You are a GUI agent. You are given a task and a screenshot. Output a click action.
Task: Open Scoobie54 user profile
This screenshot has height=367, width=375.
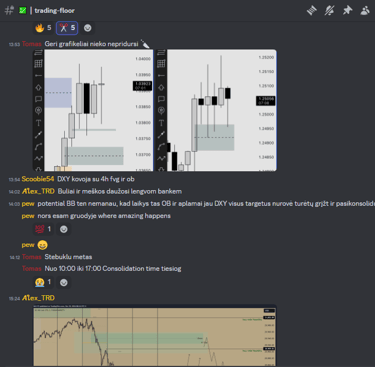coord(38,179)
